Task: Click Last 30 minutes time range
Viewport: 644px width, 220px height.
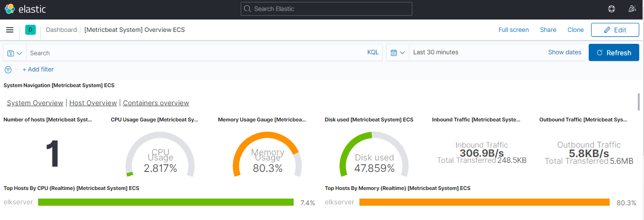Action: pos(436,52)
